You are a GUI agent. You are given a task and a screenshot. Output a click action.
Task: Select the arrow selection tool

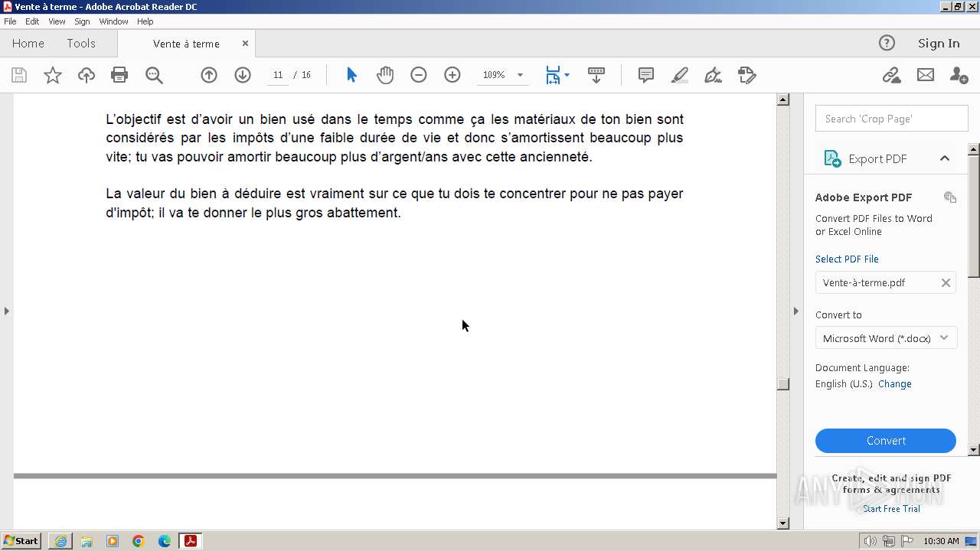point(351,75)
